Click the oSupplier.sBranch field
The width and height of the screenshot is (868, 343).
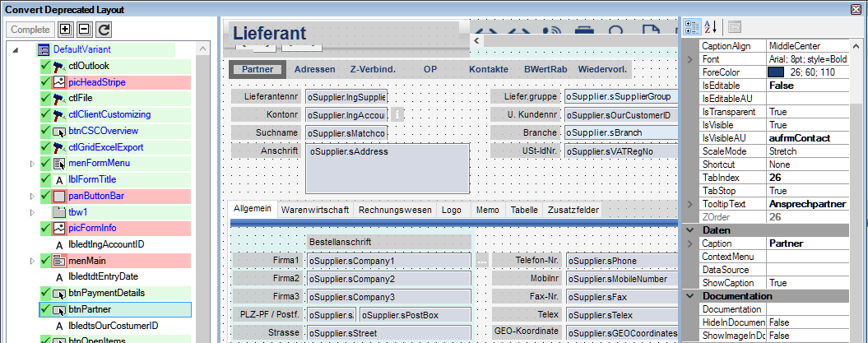620,132
